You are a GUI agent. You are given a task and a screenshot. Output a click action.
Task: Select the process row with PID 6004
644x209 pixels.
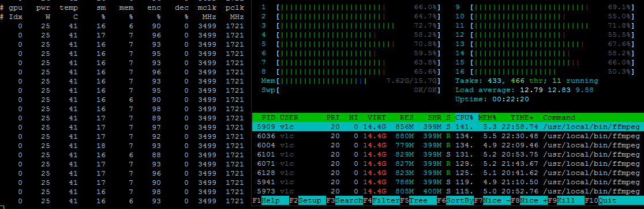pyautogui.click(x=448, y=145)
